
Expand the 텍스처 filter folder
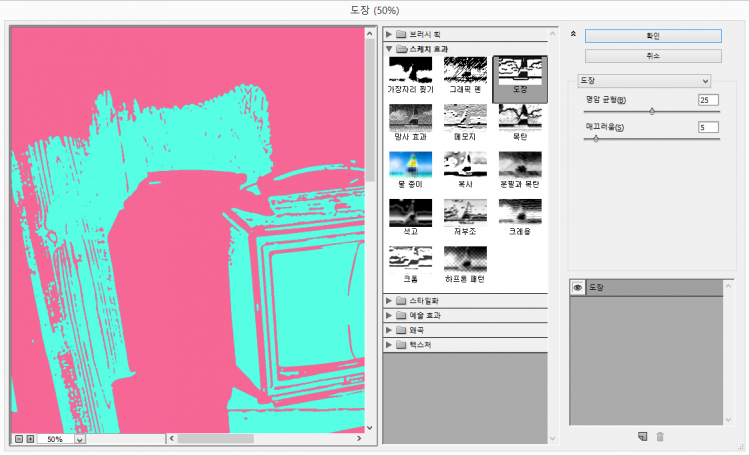click(389, 345)
